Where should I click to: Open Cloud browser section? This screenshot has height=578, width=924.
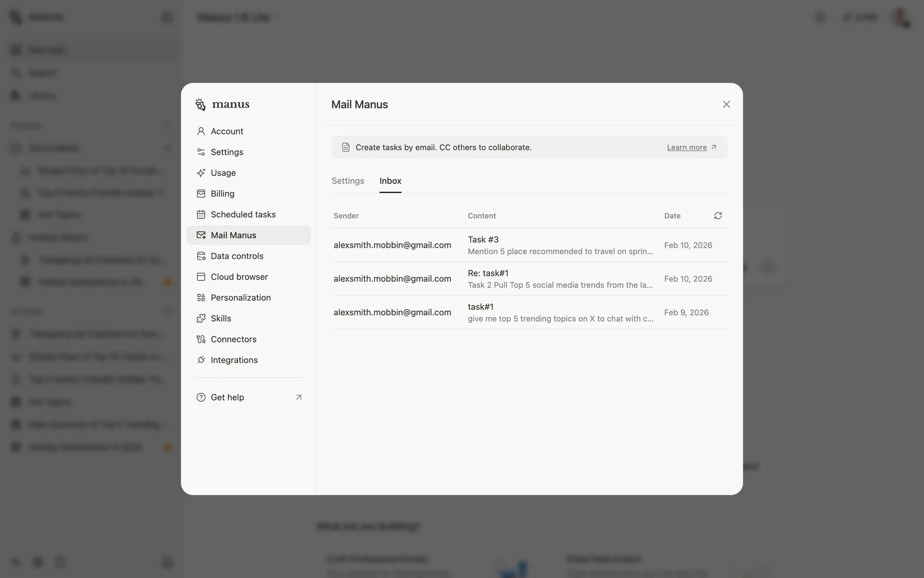click(239, 277)
